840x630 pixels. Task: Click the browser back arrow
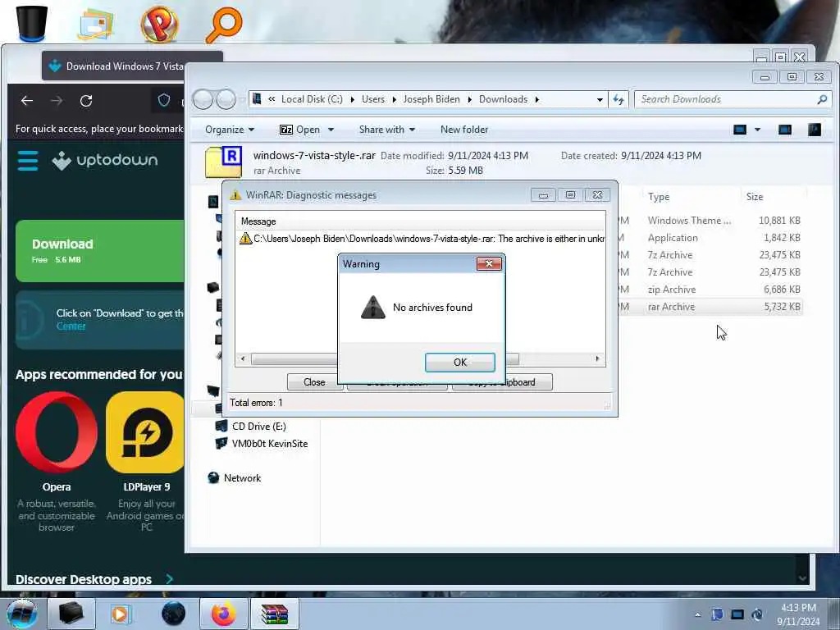point(27,100)
